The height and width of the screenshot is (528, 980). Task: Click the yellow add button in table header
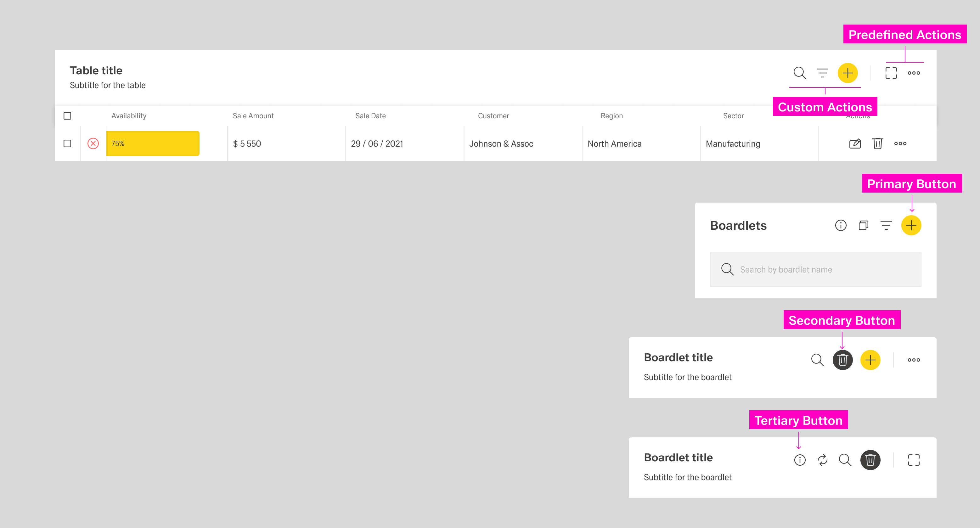coord(848,73)
